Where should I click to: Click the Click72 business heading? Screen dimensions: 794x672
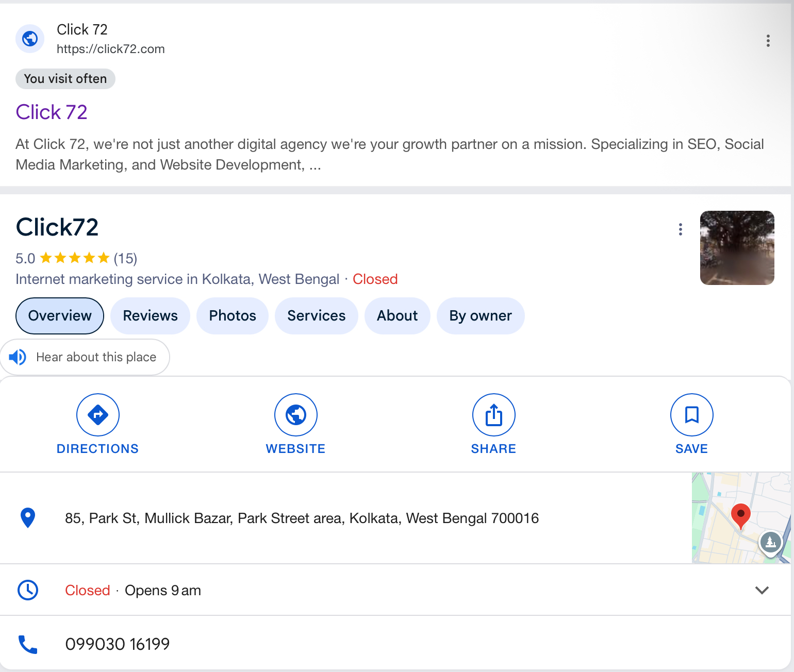point(57,227)
